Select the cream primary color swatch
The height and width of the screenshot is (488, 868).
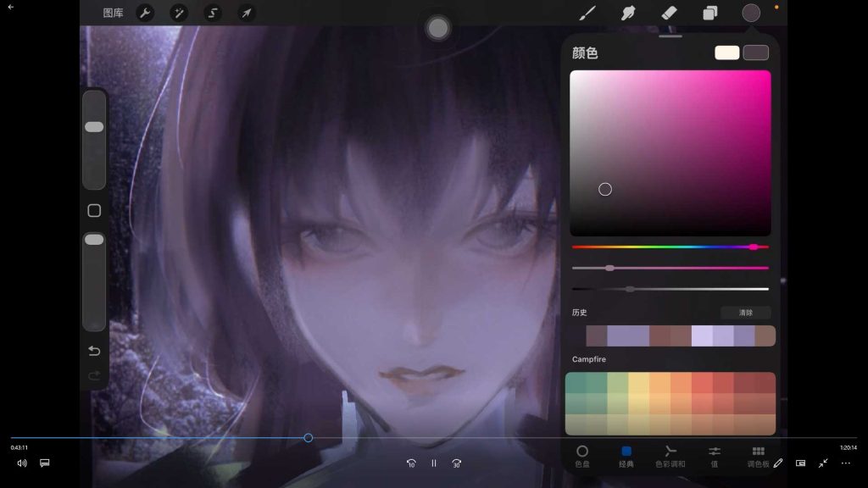pyautogui.click(x=726, y=53)
